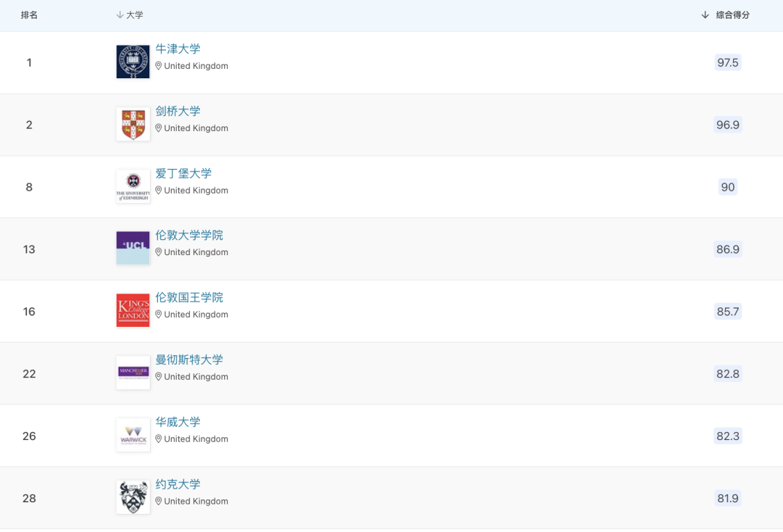Click rank number 26 for 华威大学

point(29,436)
